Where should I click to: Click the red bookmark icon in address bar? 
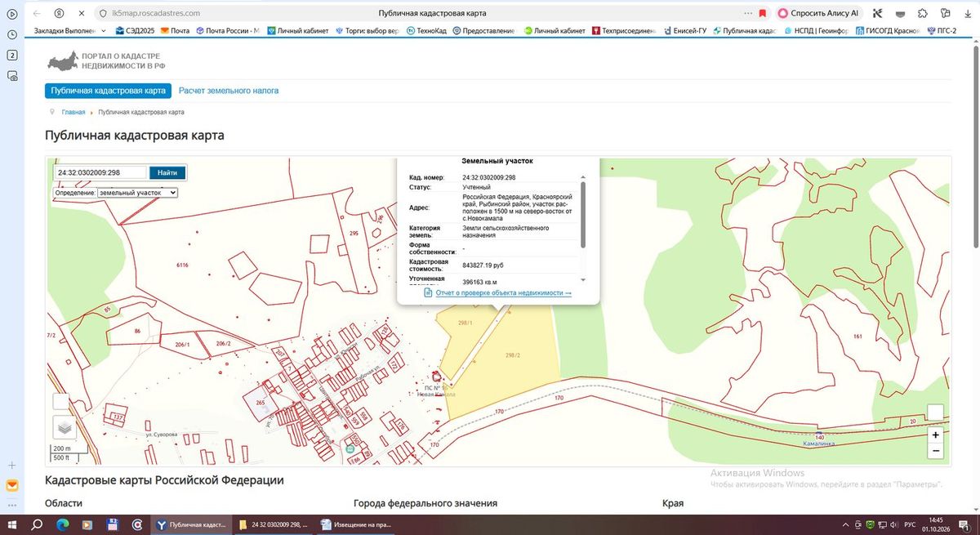762,14
